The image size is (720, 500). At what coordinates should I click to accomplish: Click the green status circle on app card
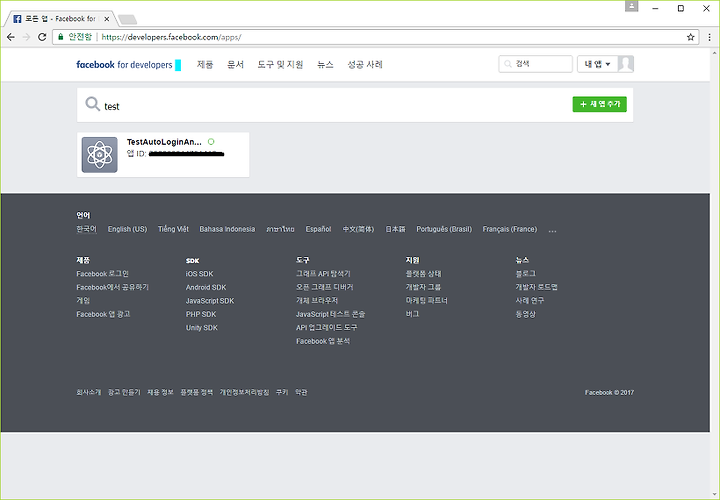pos(211,142)
